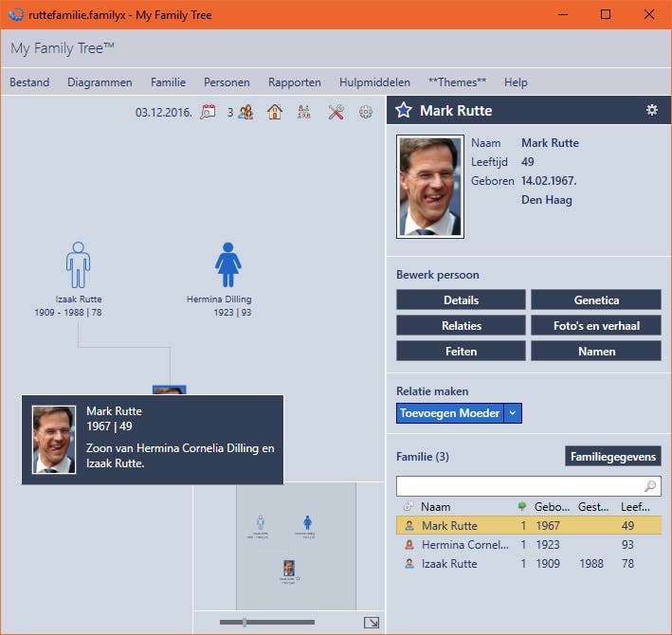The height and width of the screenshot is (635, 672).
Task: Click the birthplace Den Haag
Action: [x=547, y=200]
